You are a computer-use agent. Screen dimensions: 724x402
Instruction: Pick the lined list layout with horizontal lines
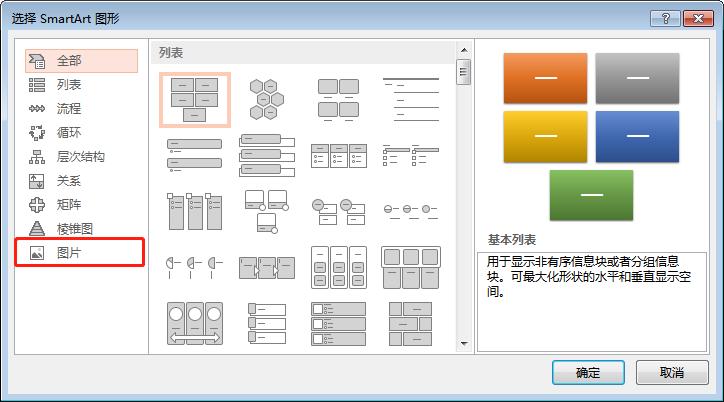(410, 99)
